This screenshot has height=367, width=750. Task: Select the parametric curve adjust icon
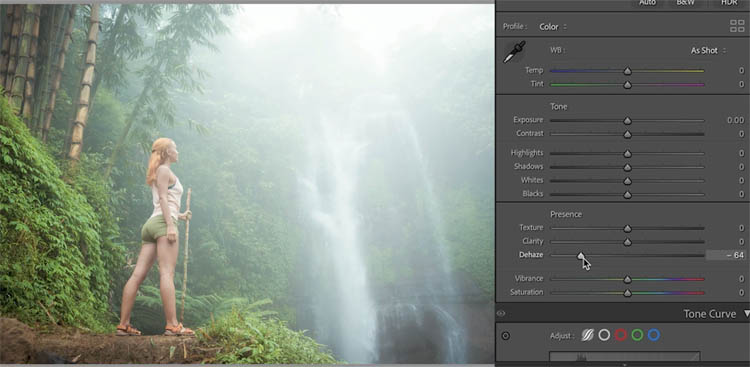(x=587, y=335)
